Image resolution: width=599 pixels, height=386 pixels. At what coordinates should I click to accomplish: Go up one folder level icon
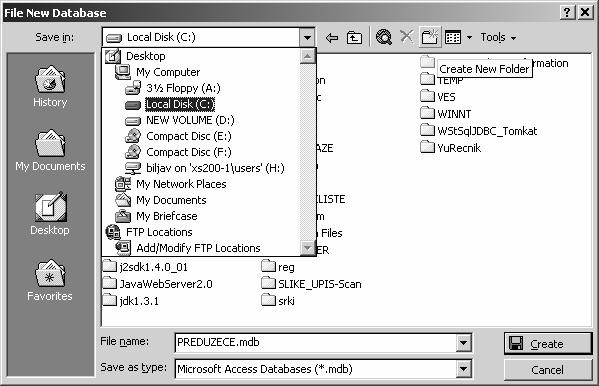click(355, 37)
